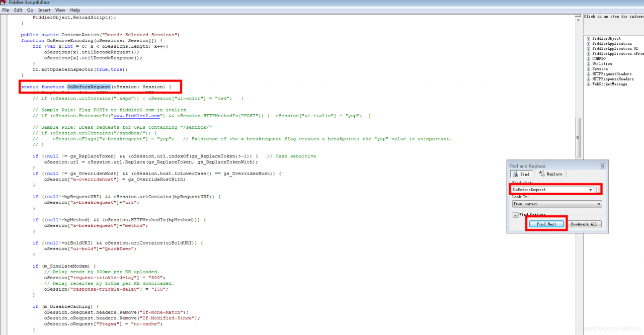Image resolution: width=644 pixels, height=335 pixels.
Task: Click the "FiddlerObject.ReloadScript();" line
Action: coord(74,17)
